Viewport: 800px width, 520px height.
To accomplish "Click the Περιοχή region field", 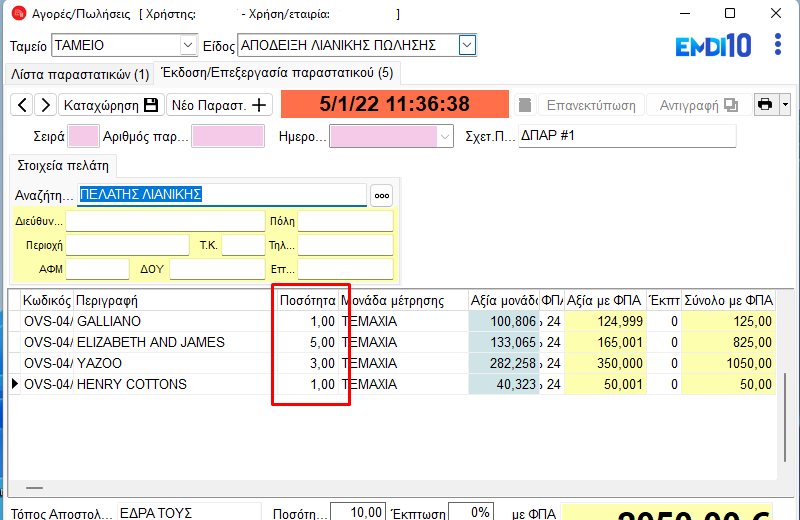I will [x=128, y=245].
